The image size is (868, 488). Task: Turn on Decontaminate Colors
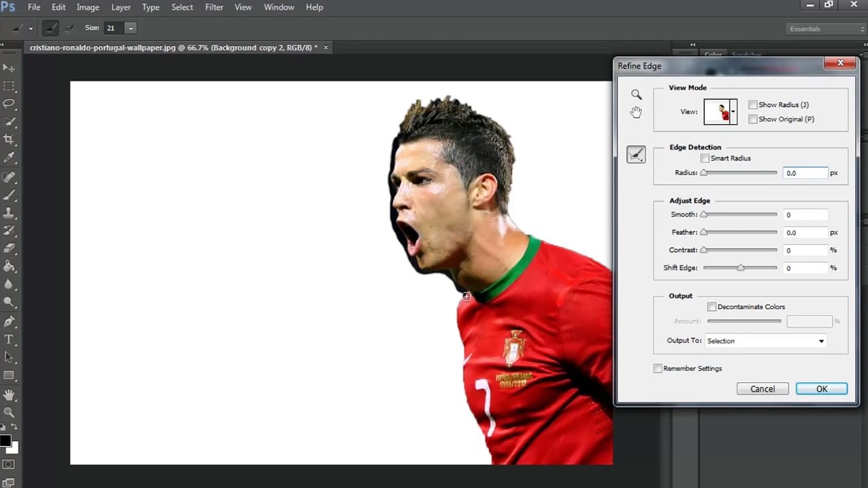[x=712, y=307]
